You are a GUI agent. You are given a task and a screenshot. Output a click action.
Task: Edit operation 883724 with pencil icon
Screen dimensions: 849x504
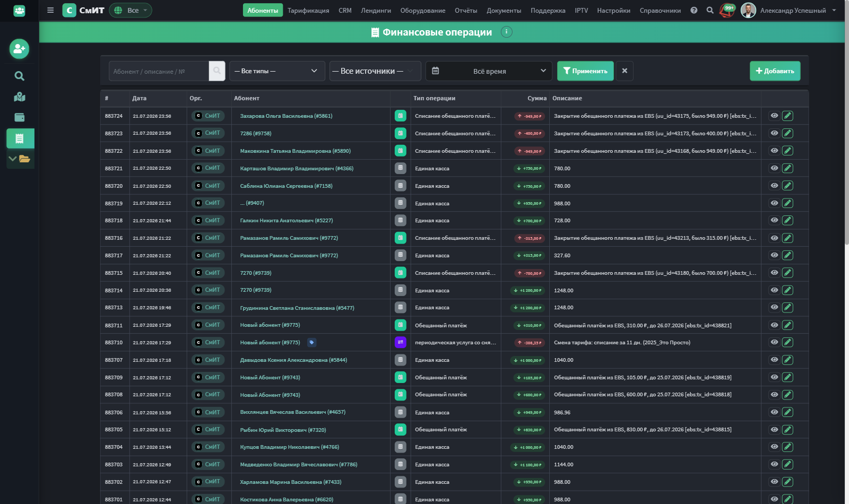point(788,116)
